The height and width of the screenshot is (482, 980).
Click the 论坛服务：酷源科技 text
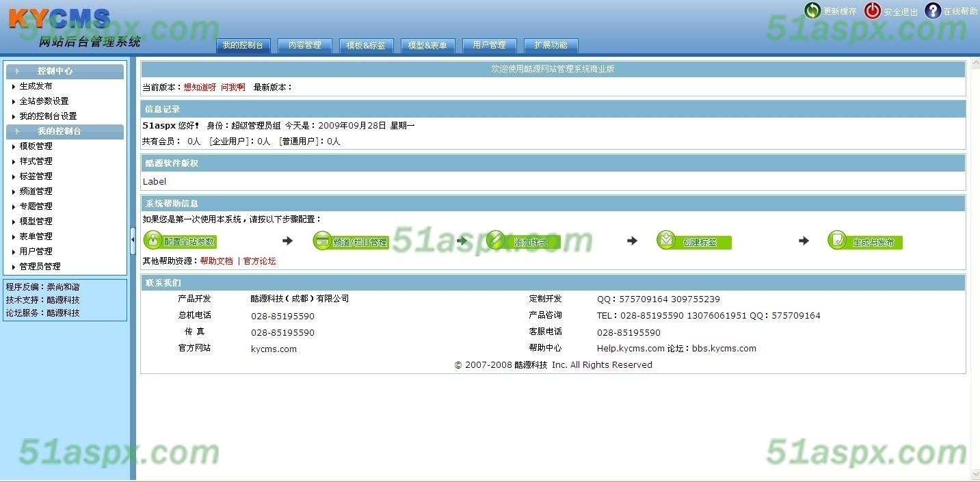point(43,313)
